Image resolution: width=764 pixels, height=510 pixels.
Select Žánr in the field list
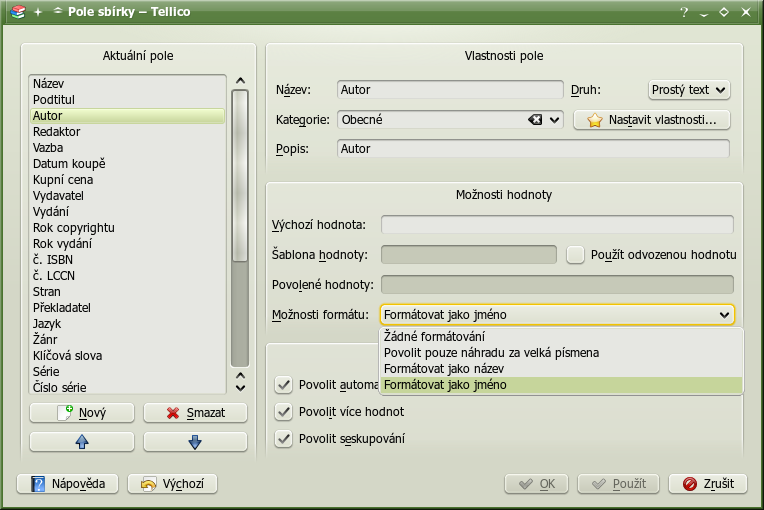[127, 340]
